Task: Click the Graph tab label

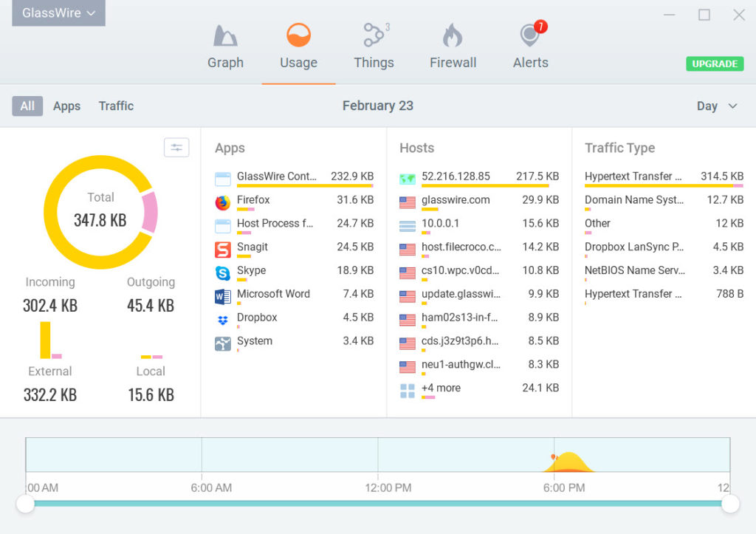Action: tap(225, 63)
